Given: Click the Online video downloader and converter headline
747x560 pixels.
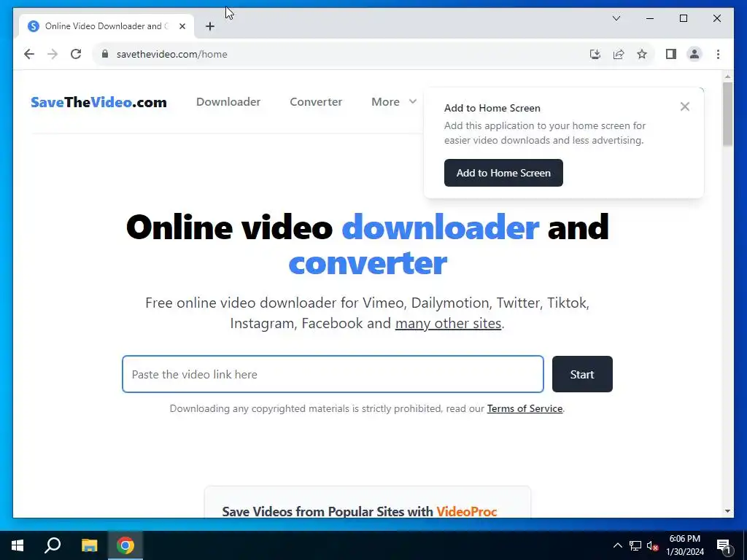Looking at the screenshot, I should (368, 245).
